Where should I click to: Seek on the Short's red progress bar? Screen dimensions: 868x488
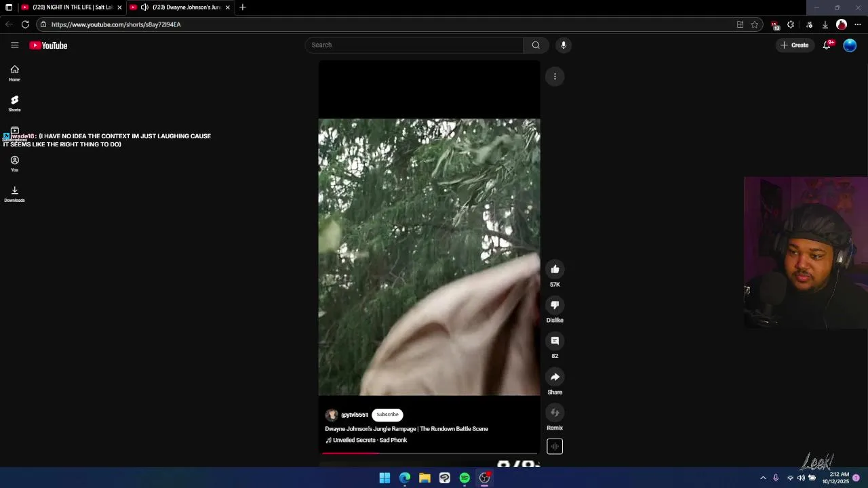(x=429, y=453)
